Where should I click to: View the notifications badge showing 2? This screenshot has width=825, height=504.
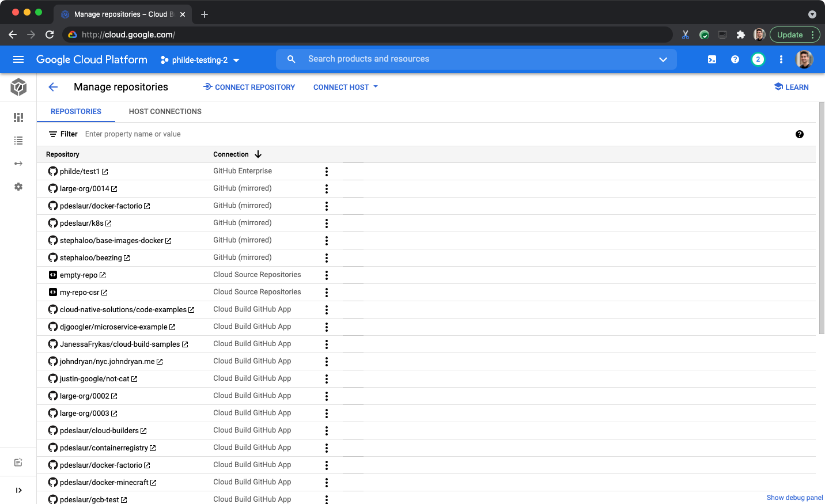click(x=758, y=59)
